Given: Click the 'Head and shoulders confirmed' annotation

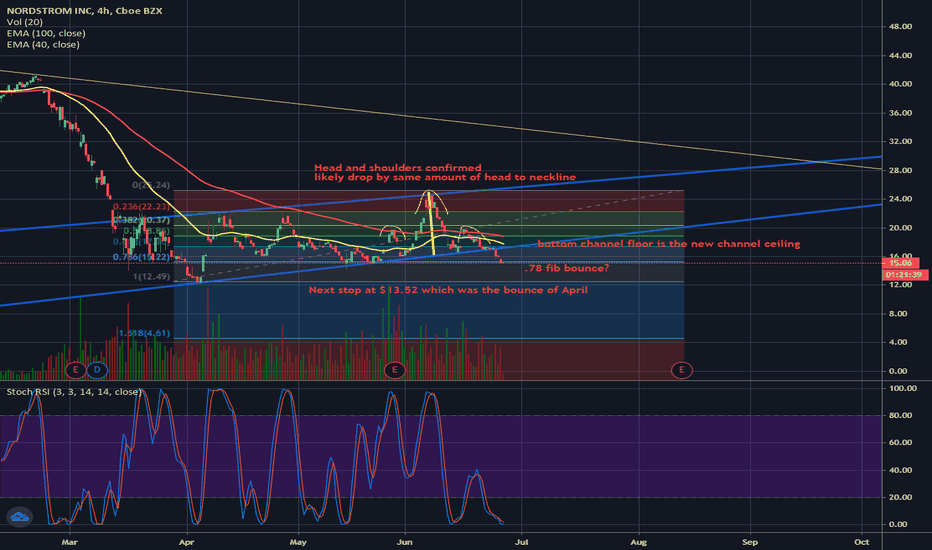Looking at the screenshot, I should coord(398,168).
